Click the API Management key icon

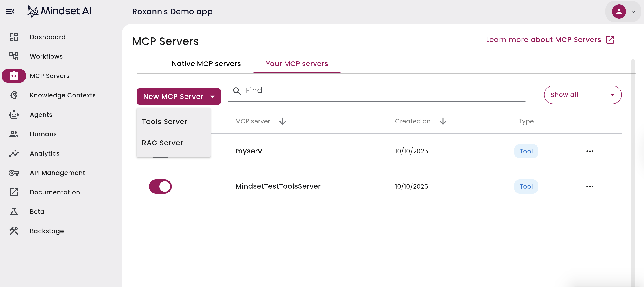[x=14, y=173]
